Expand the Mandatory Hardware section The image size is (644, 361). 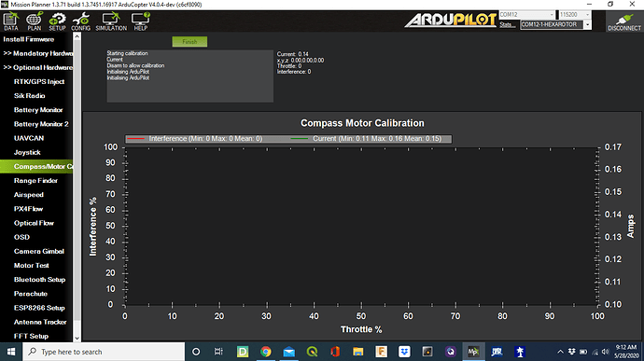pos(38,53)
